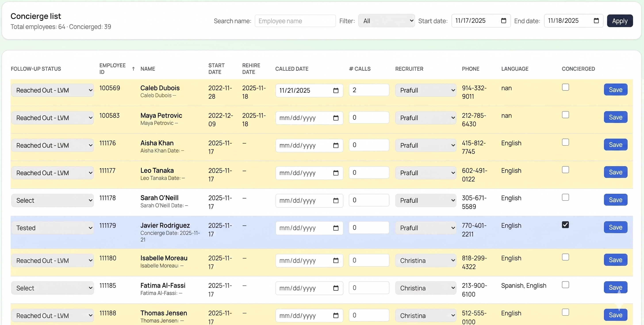Check Concierged box for Caleb Dubois
Screen dimensions: 644x325
(x=565, y=87)
